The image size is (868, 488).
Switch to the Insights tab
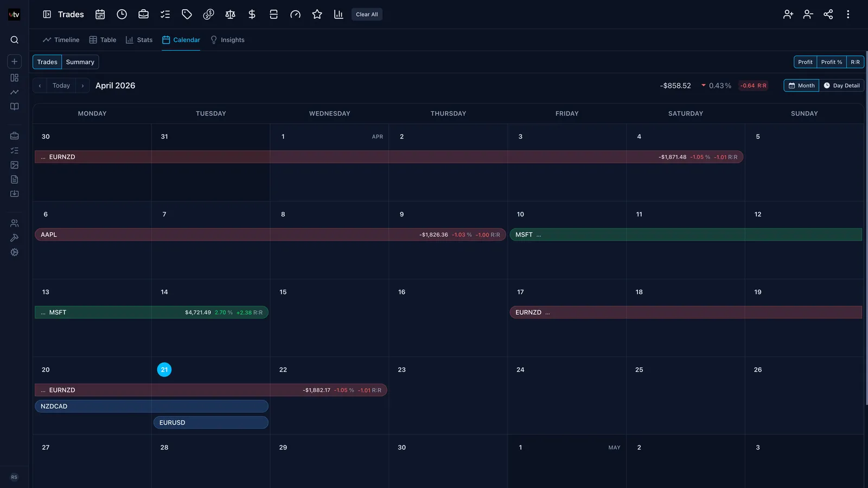pos(227,40)
